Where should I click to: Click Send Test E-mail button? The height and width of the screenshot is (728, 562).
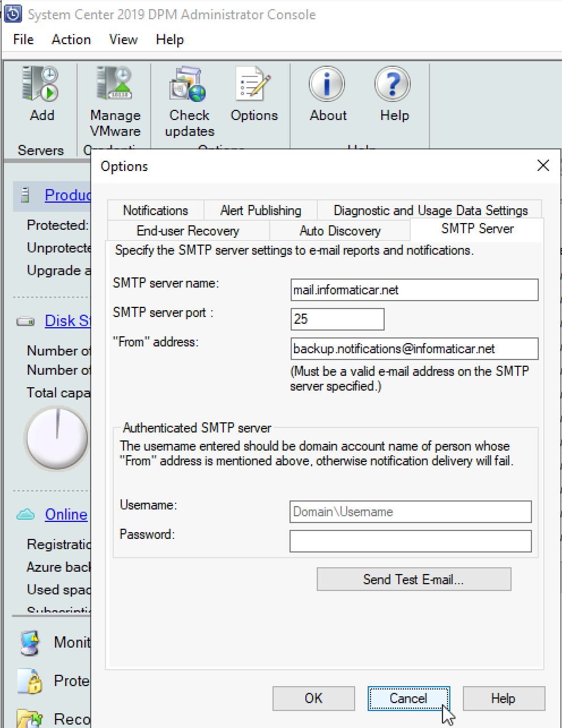coord(414,580)
